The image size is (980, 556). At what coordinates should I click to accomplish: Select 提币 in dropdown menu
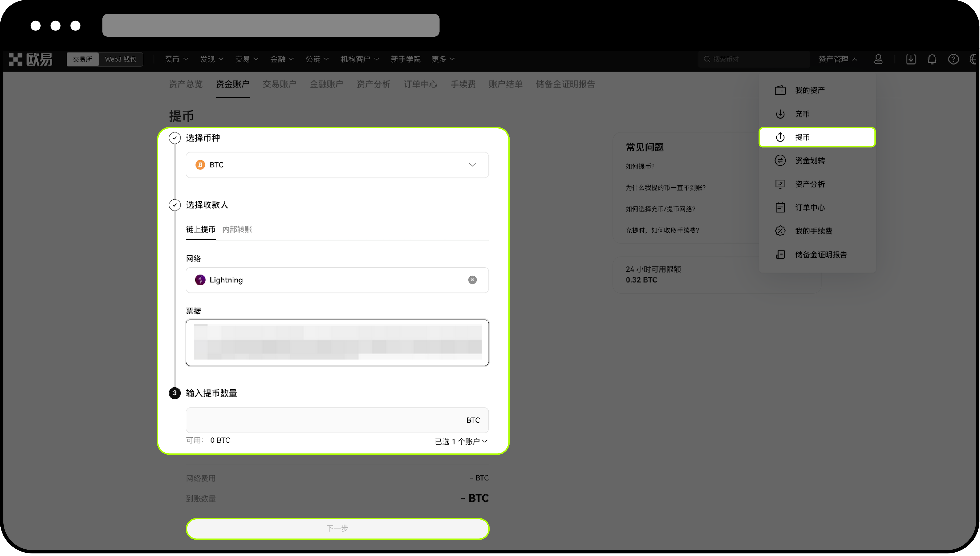[x=817, y=137]
